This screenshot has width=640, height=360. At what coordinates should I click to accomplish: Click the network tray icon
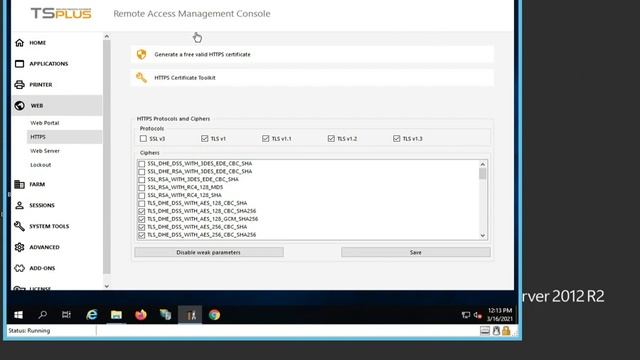pyautogui.click(x=466, y=315)
